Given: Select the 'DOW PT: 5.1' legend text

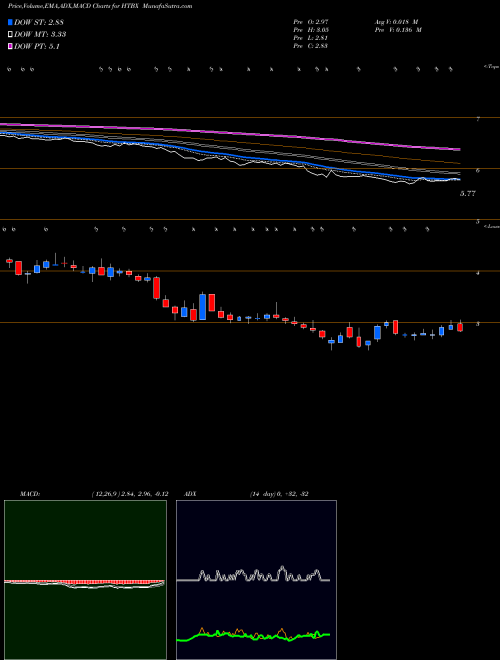Looking at the screenshot, I should [x=37, y=46].
